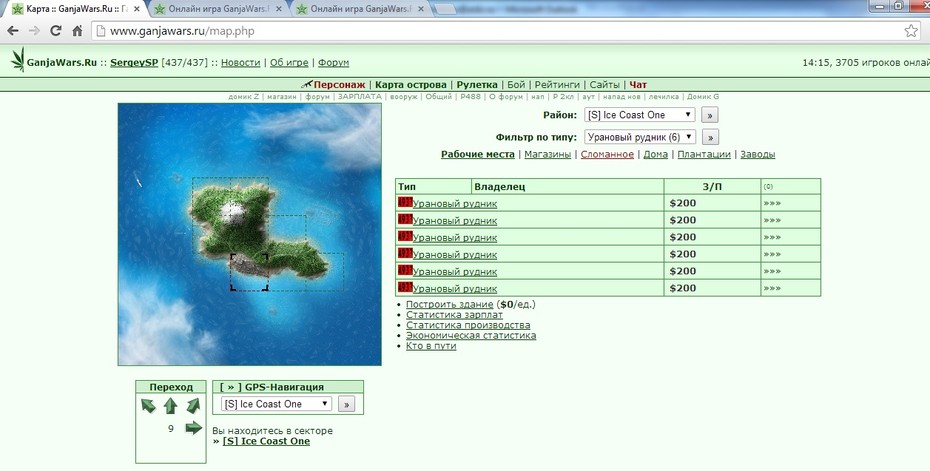Viewport: 930px width, 471px height.
Task: Open Карта острова menu item
Action: point(410,84)
